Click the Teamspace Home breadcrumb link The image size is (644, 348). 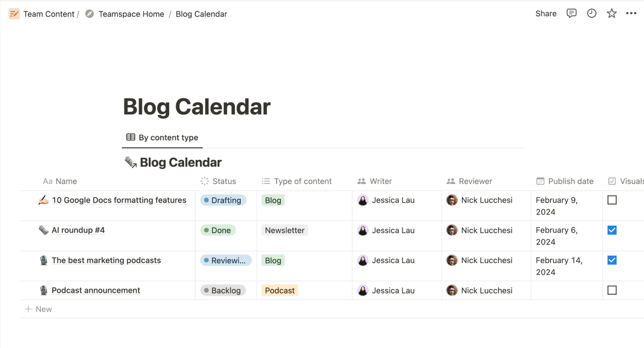[x=131, y=13]
